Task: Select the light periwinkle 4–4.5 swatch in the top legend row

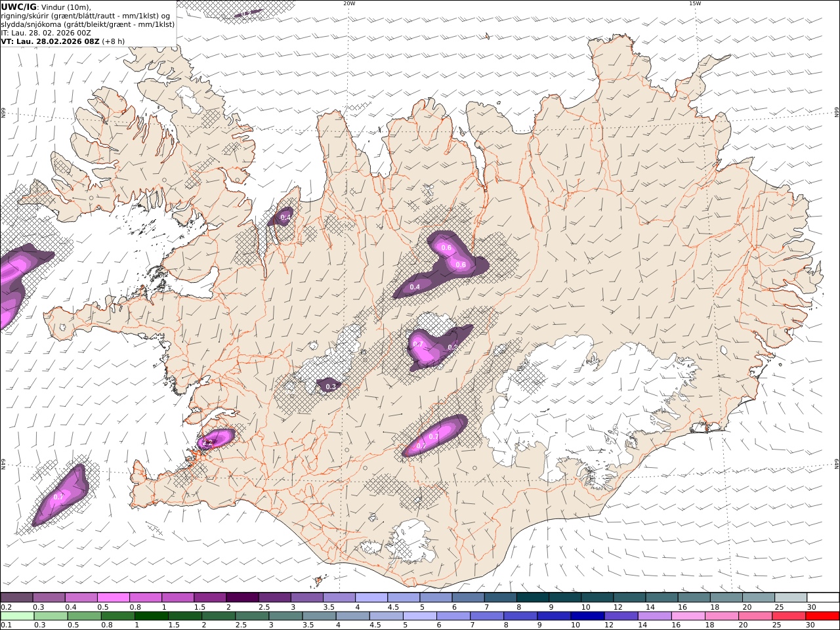Action: (x=371, y=598)
